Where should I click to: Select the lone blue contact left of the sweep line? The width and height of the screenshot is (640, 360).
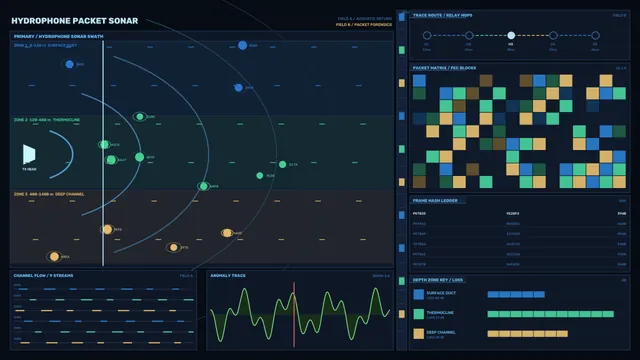[x=69, y=64]
